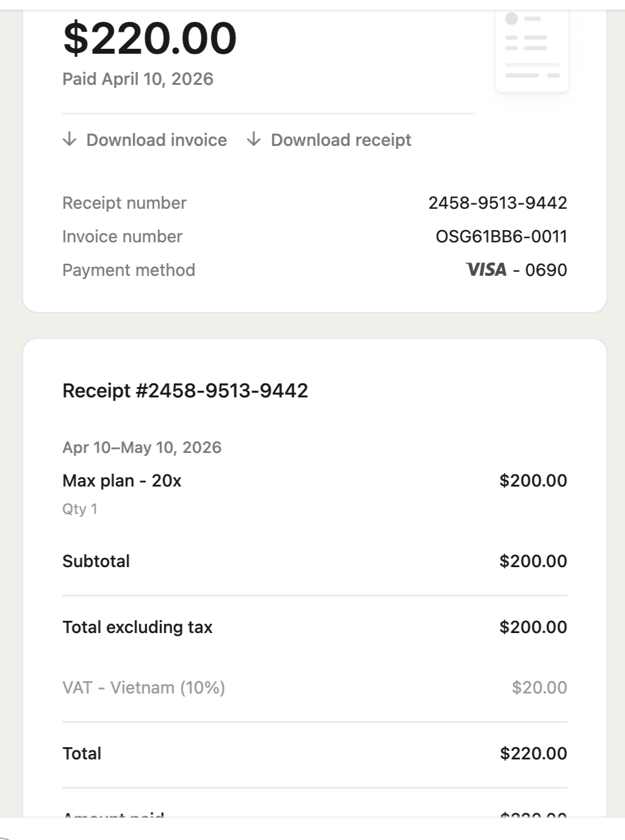This screenshot has width=625, height=840.
Task: Click the Subtotal row's $200.00 amount
Action: [x=533, y=562]
